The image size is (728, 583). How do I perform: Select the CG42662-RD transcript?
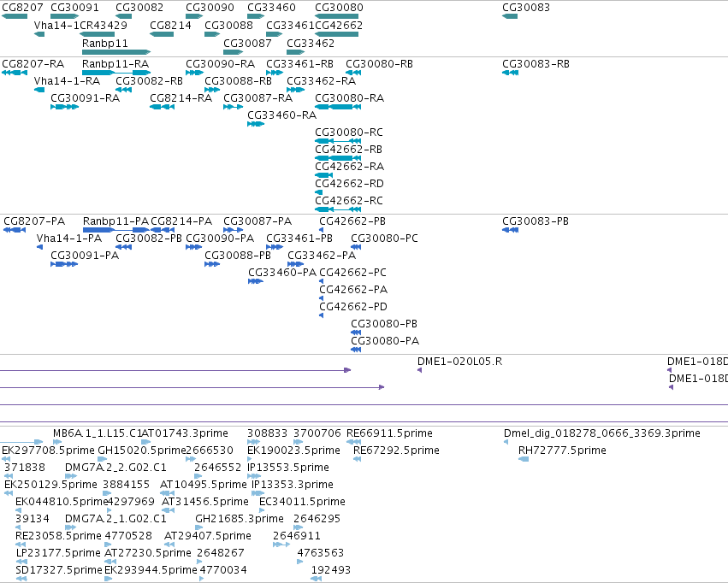pyautogui.click(x=318, y=192)
